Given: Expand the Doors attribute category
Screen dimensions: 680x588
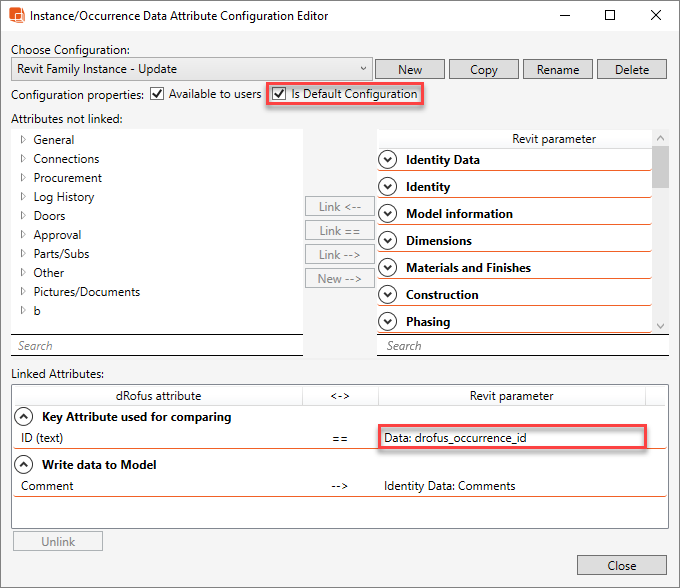Looking at the screenshot, I should (23, 216).
